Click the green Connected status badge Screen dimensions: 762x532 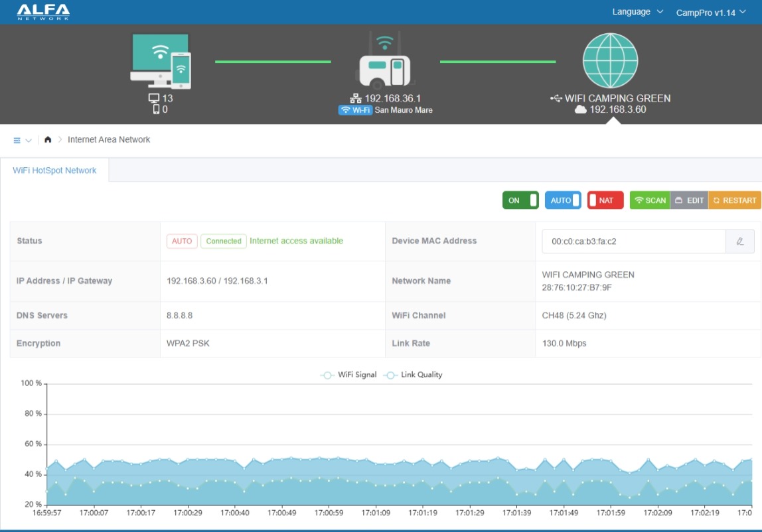coord(224,241)
